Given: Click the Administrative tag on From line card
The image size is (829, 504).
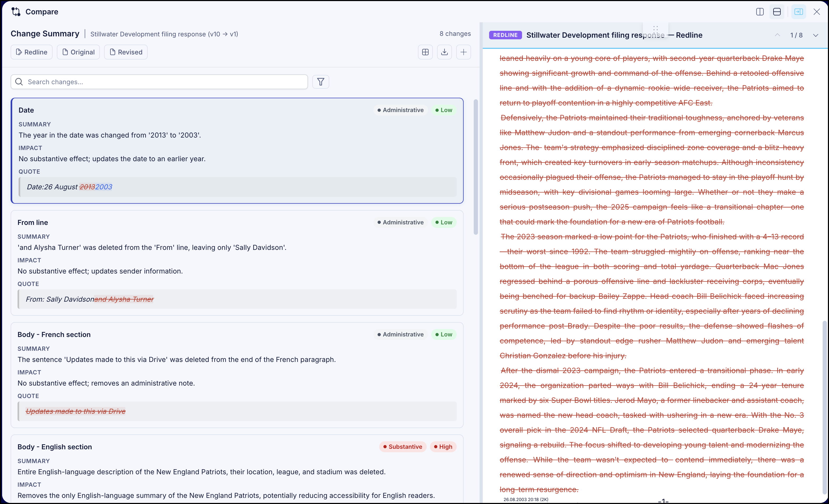Looking at the screenshot, I should (400, 223).
